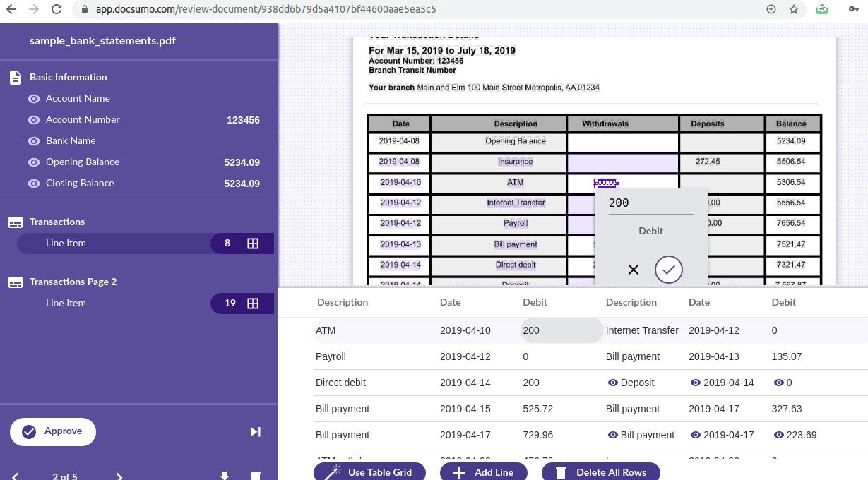Screen dimensions: 868x480
Task: Toggle eye icon beside Deposit description
Action: click(613, 383)
